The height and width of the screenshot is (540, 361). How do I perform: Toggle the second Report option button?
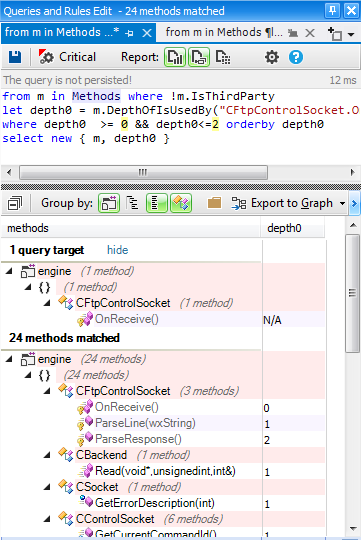click(199, 57)
